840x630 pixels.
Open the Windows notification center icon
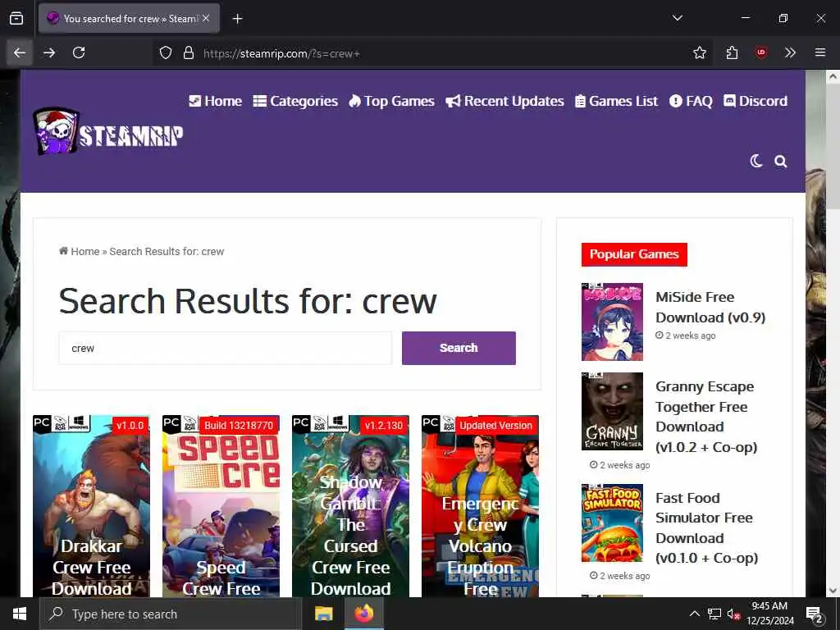[x=815, y=614]
